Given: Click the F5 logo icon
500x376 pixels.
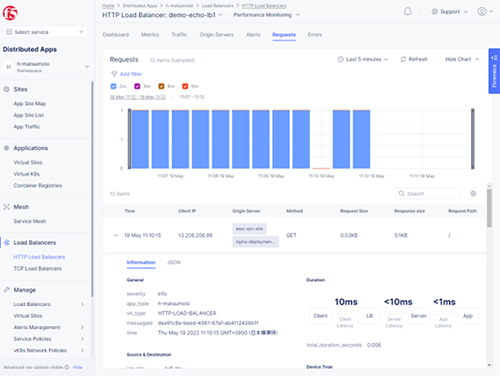Looking at the screenshot, I should point(10,13).
